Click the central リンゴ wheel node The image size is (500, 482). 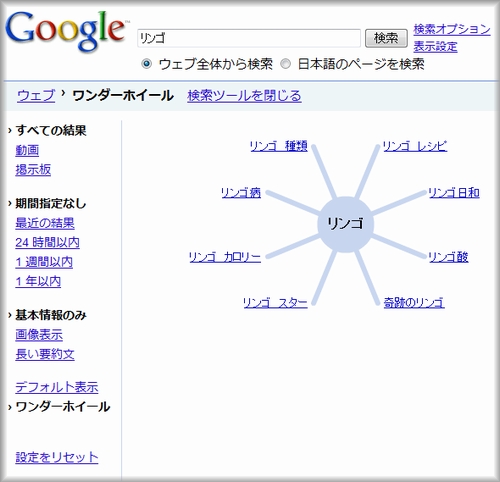coord(345,224)
